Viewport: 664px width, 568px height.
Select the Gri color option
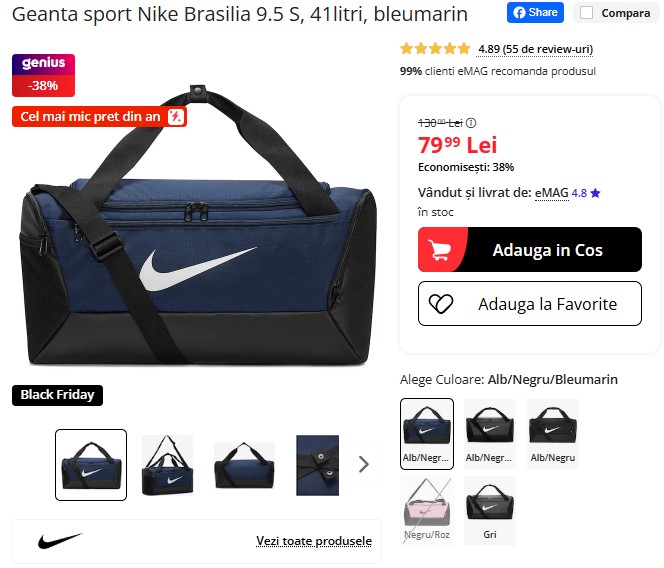pos(490,510)
